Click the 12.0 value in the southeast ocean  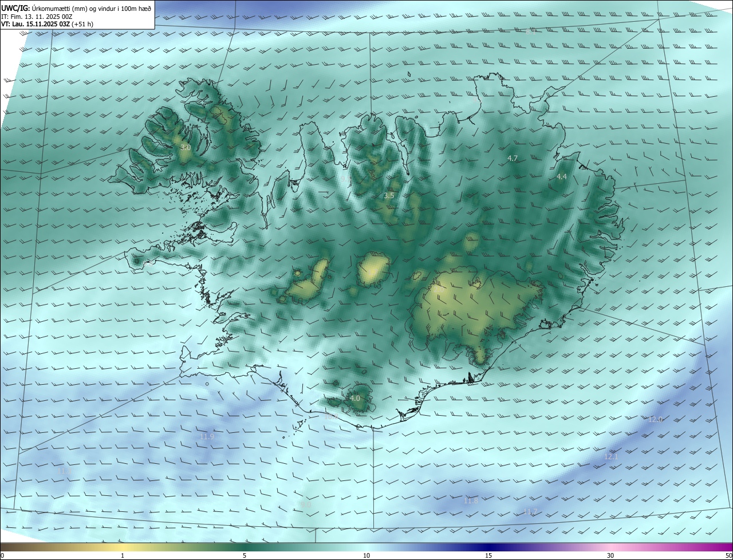click(x=655, y=419)
